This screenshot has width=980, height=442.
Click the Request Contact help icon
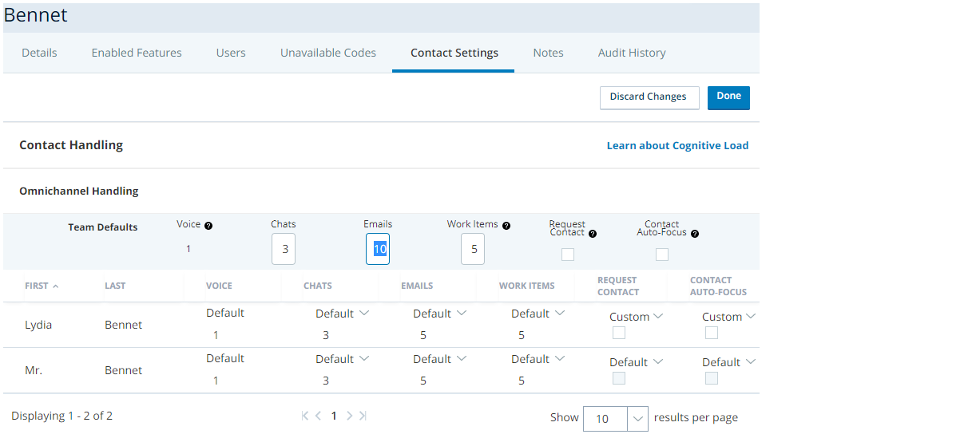[x=593, y=235]
